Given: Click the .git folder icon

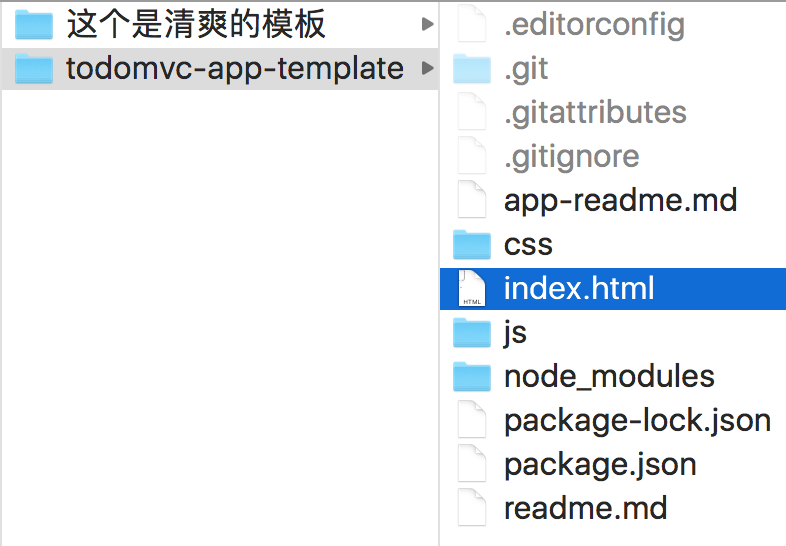Looking at the screenshot, I should click(472, 69).
